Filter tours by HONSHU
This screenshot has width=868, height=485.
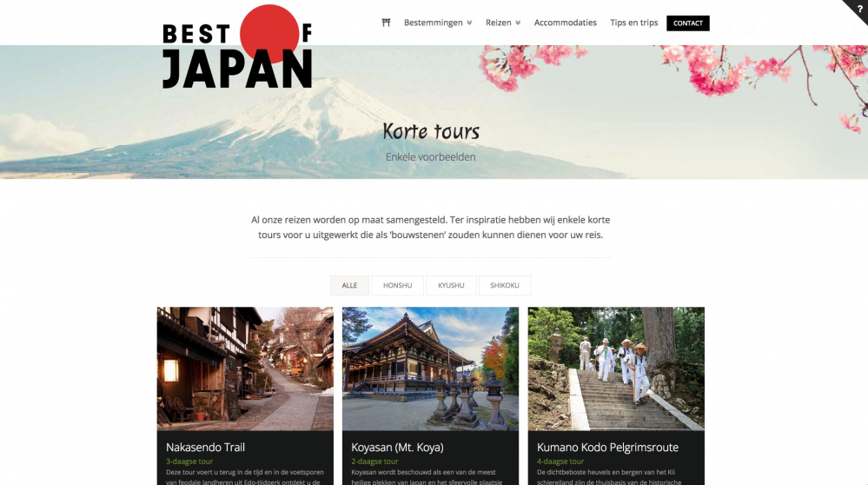(397, 286)
